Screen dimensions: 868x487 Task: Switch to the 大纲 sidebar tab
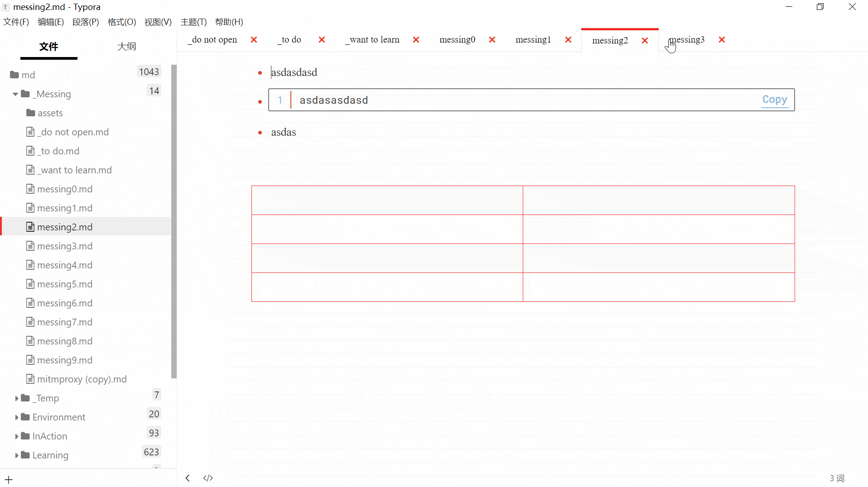127,46
